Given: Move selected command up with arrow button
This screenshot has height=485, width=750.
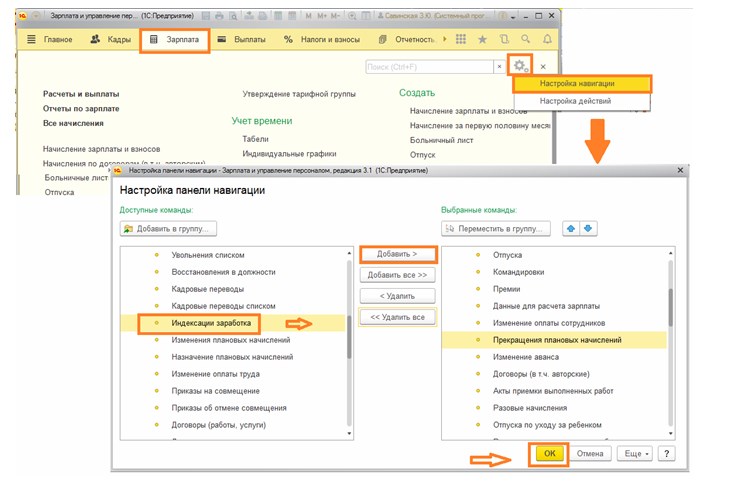Looking at the screenshot, I should coord(571,228).
